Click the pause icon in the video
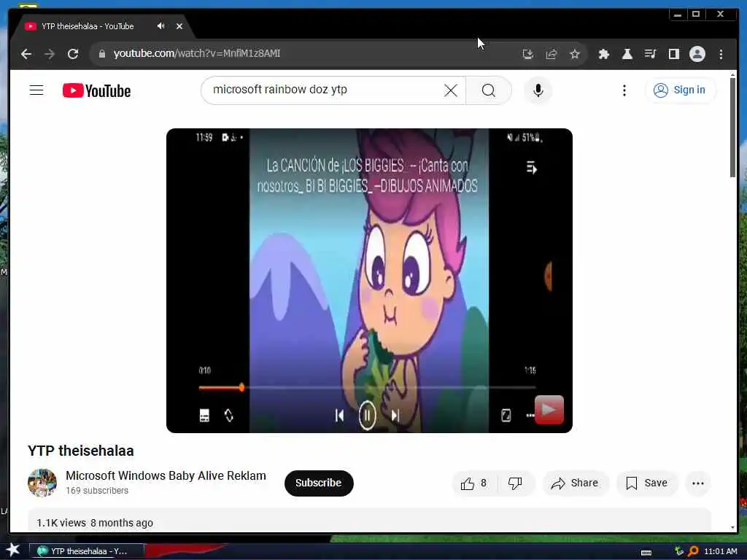The image size is (747, 560). [368, 416]
